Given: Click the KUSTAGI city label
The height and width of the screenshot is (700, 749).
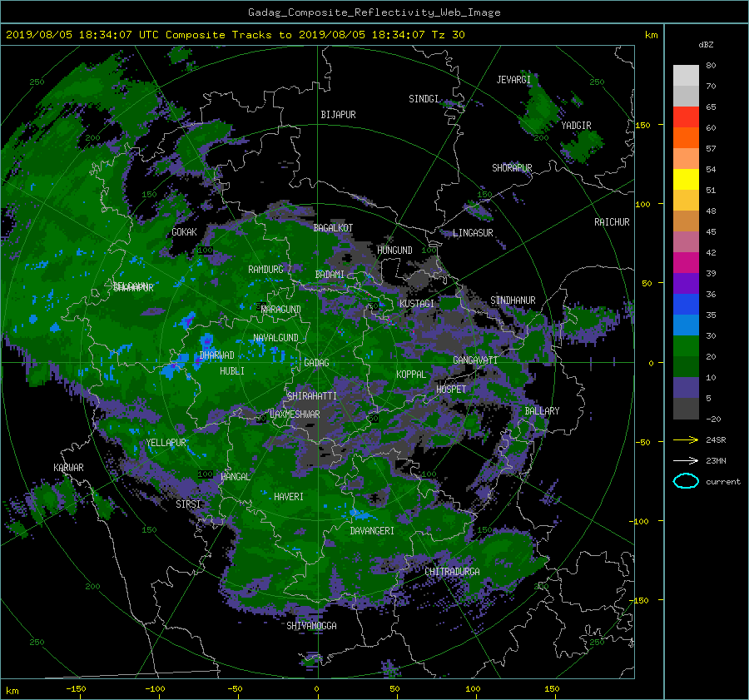Looking at the screenshot, I should coord(417,304).
